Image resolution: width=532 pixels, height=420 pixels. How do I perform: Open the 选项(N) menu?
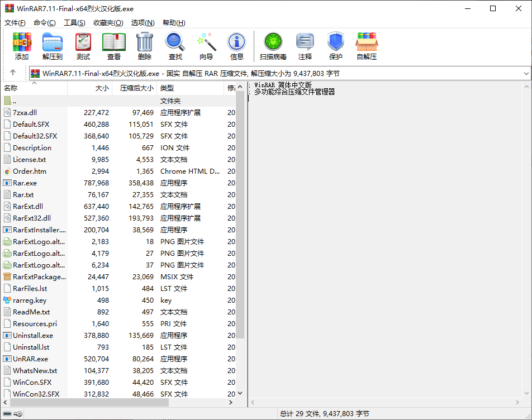coord(143,23)
